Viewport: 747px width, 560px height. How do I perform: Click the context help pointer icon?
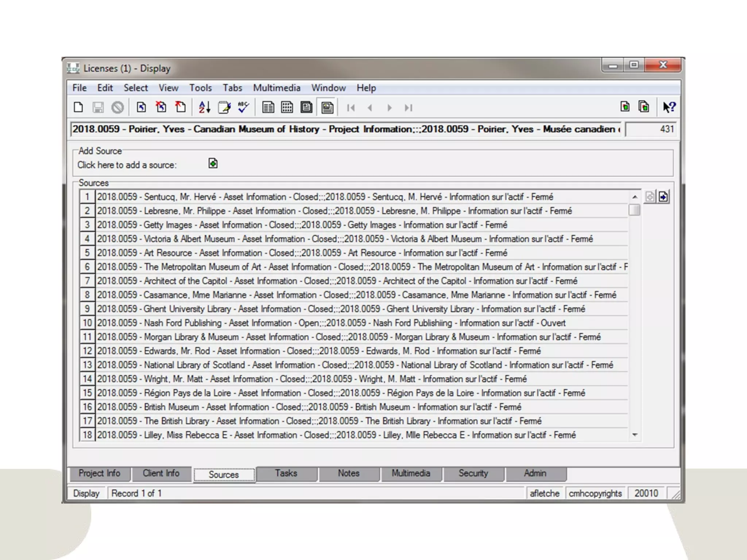click(x=669, y=107)
